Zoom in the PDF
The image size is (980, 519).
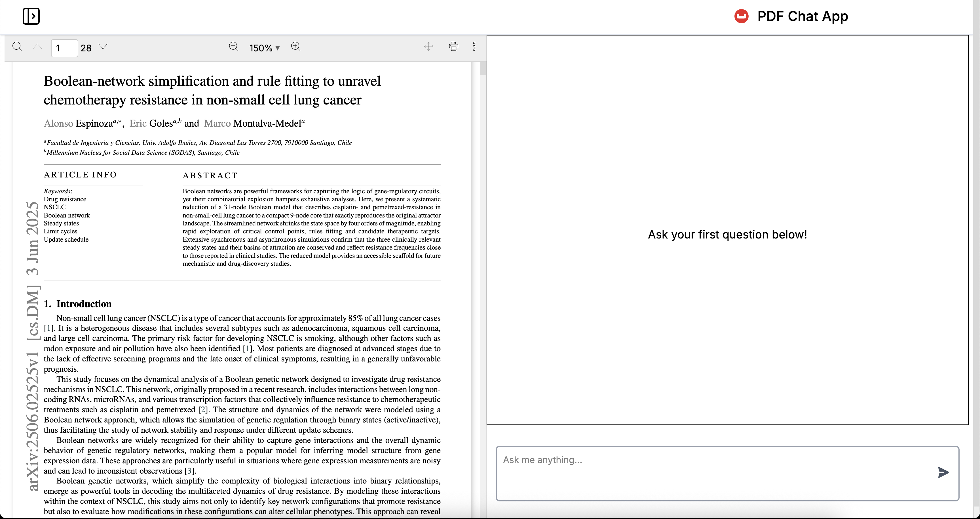click(x=295, y=47)
